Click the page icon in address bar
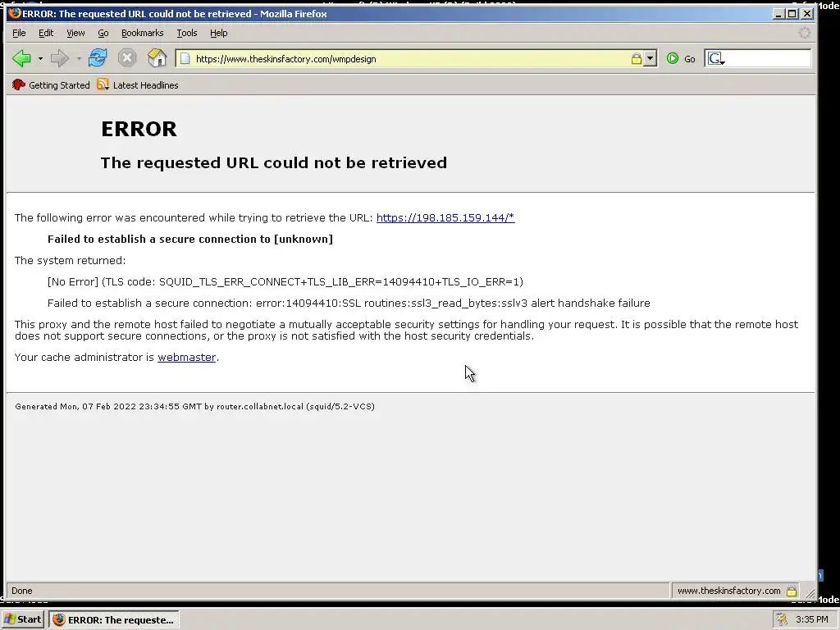 tap(185, 59)
